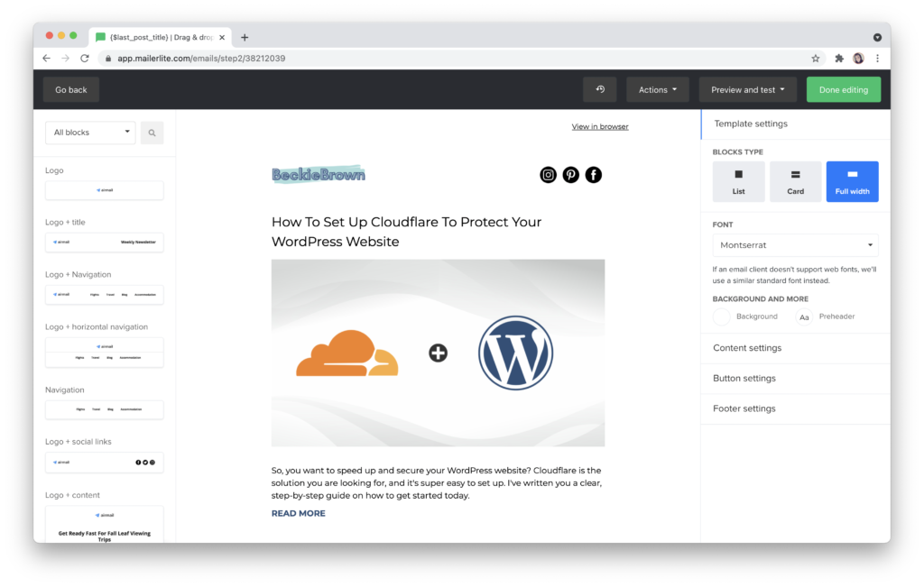Viewport: 924px width, 587px height.
Task: Click the undo history icon button
Action: (x=600, y=89)
